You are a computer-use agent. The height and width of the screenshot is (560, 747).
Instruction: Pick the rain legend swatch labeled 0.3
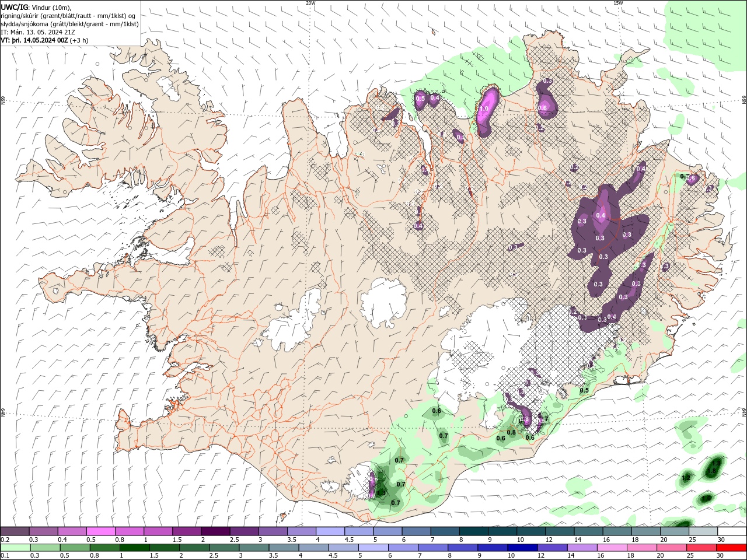tap(45, 548)
